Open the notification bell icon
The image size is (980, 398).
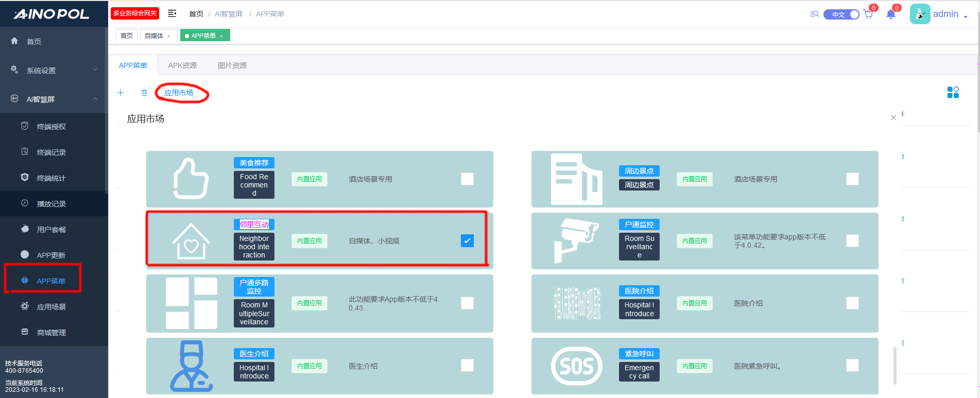point(891,14)
